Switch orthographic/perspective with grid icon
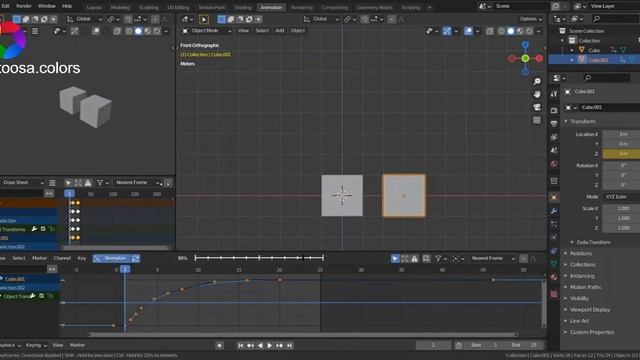 click(537, 120)
